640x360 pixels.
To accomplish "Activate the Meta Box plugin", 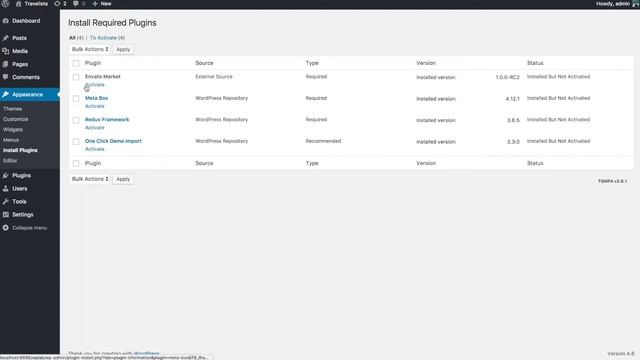I will [95, 106].
